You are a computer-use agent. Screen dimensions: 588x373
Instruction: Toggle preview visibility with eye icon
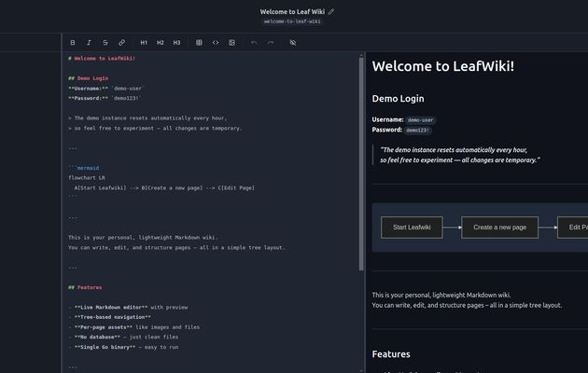click(293, 43)
